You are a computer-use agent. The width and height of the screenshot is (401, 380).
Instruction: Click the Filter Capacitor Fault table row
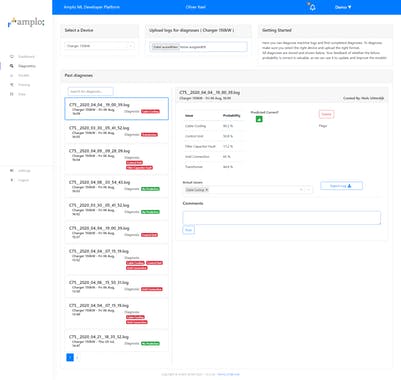point(213,146)
